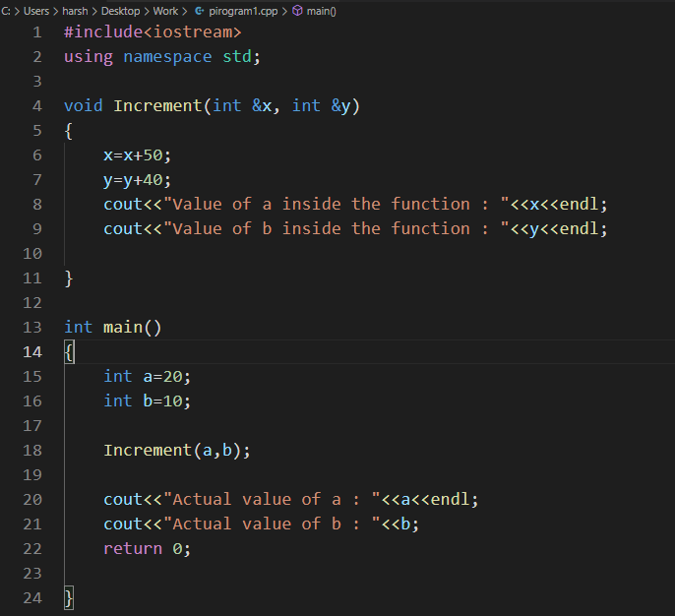Screen dimensions: 675x616
Task: Click the return keyword on line 22
Action: point(133,548)
